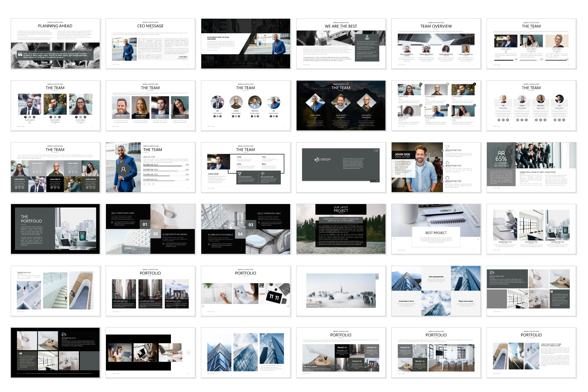Click a social media icon under John Smith CEO
This screenshot has height=392, width=588.
(x=25, y=117)
